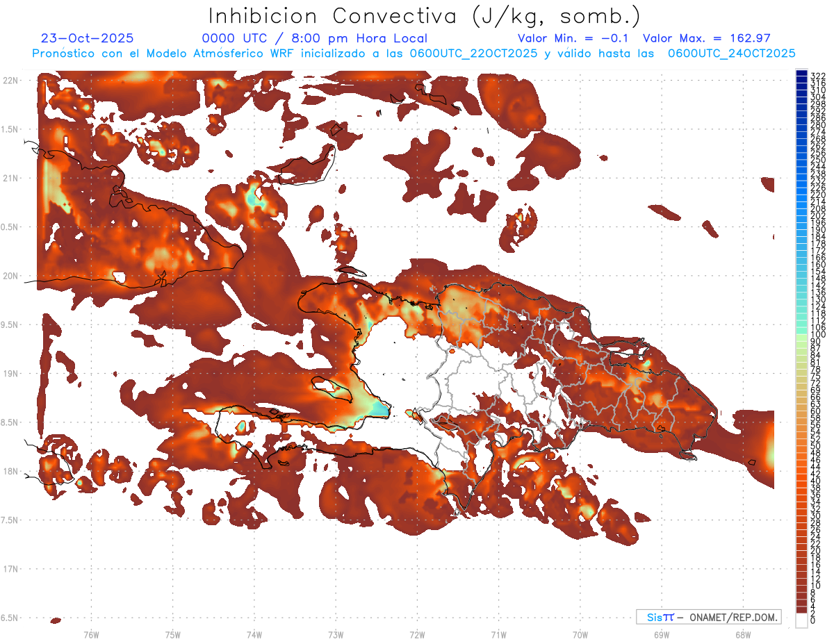Click the '19N' latitude label

click(x=10, y=374)
